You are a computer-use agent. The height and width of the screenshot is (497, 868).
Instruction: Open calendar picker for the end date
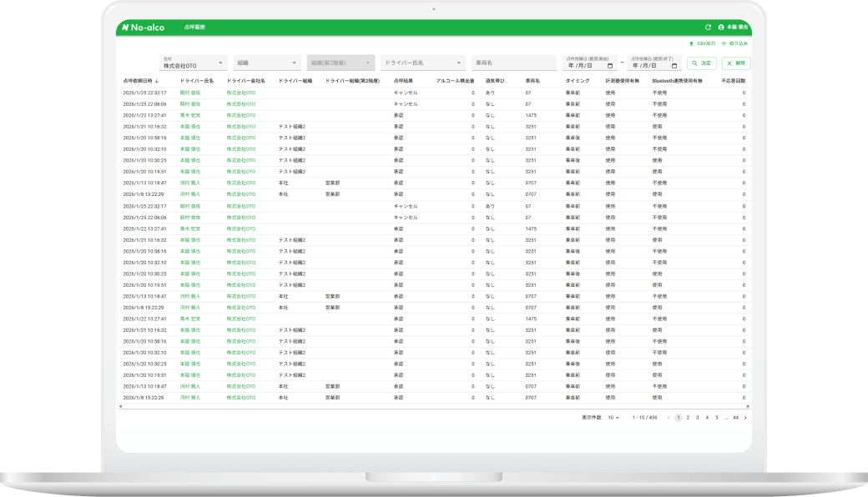pyautogui.click(x=674, y=65)
